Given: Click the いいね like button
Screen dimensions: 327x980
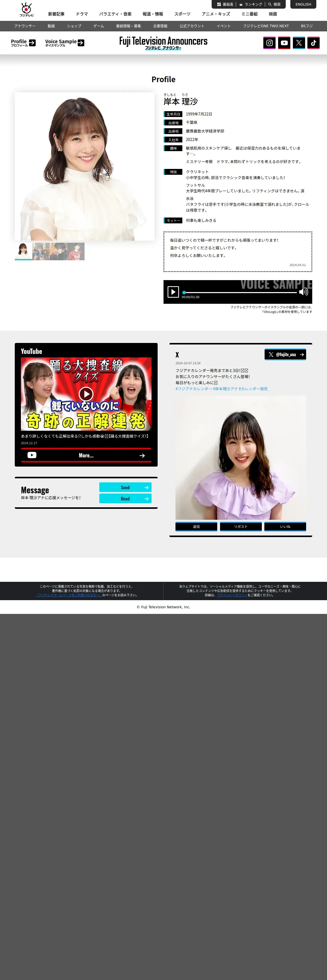Looking at the screenshot, I should (x=285, y=527).
